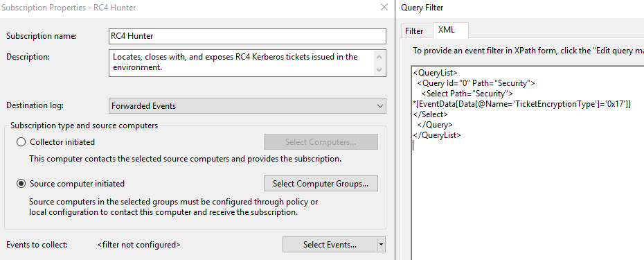Click the Query Id line in XML
The image size is (644, 260).
(476, 83)
